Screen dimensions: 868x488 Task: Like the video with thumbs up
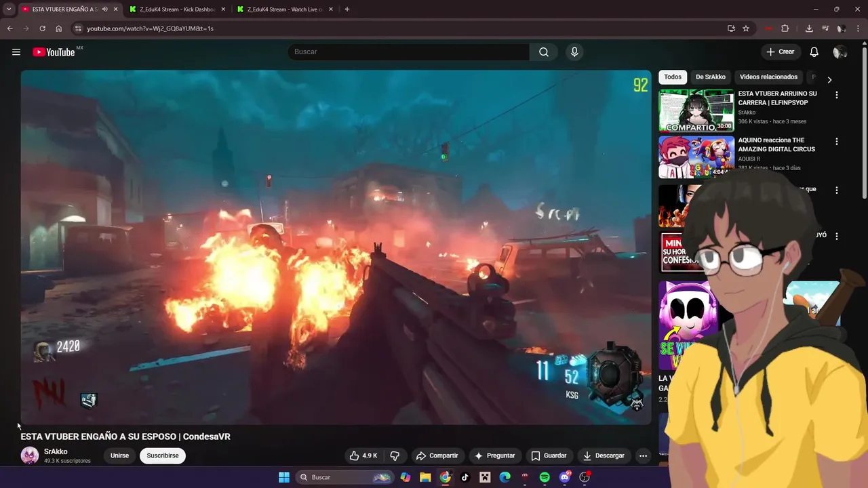[363, 455]
